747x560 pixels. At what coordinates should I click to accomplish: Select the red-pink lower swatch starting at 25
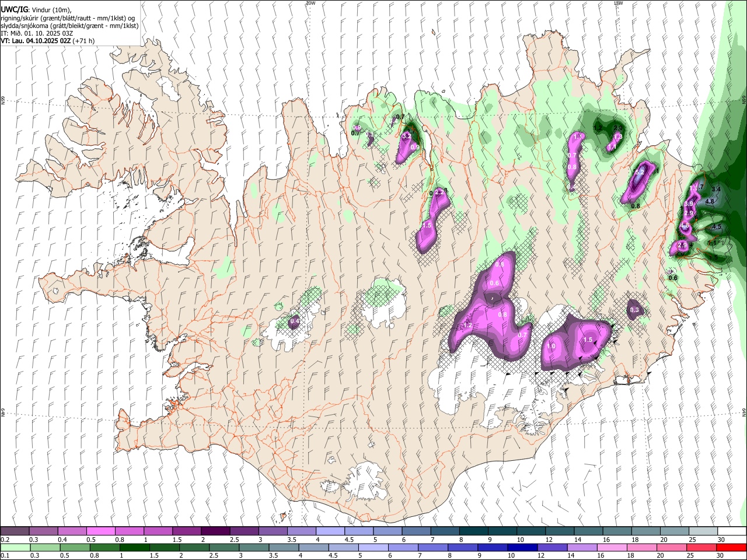[701, 547]
